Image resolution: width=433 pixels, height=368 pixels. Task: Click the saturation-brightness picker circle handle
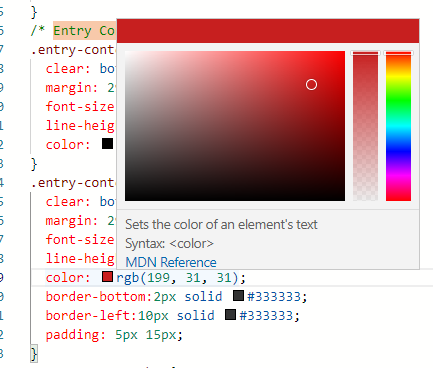point(311,85)
